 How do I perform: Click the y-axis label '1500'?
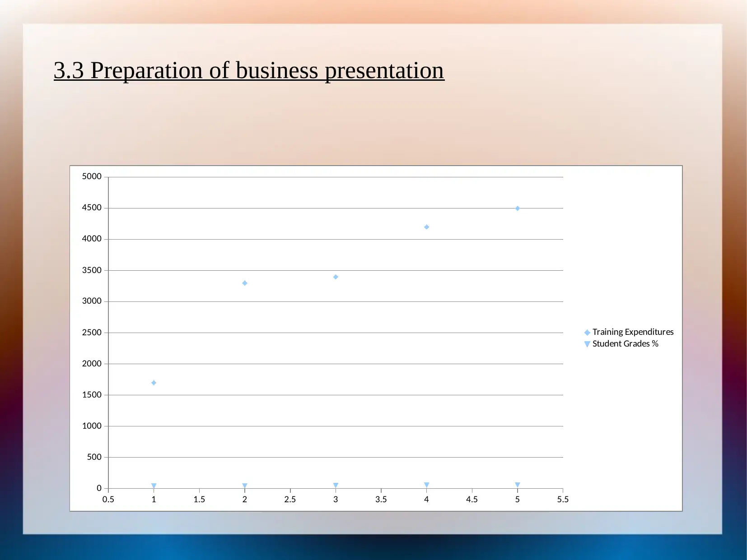[x=92, y=395]
